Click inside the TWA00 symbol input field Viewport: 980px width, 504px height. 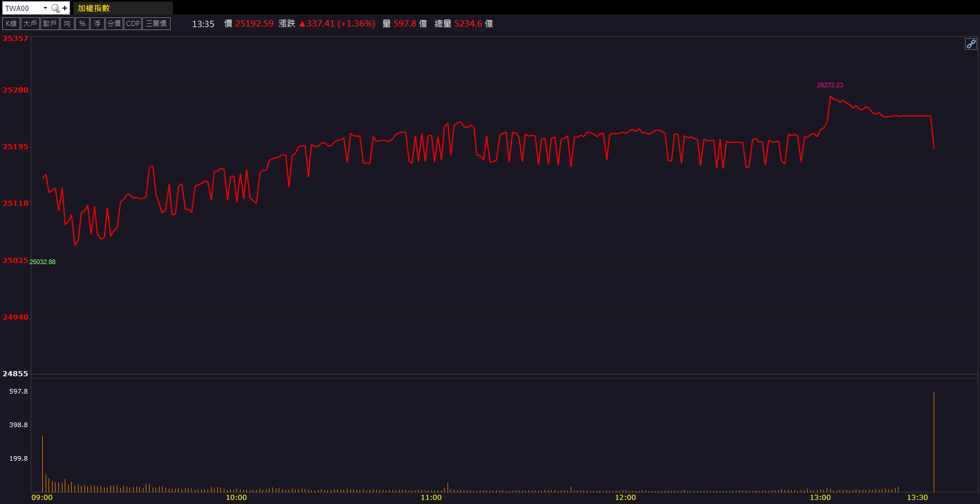(22, 8)
